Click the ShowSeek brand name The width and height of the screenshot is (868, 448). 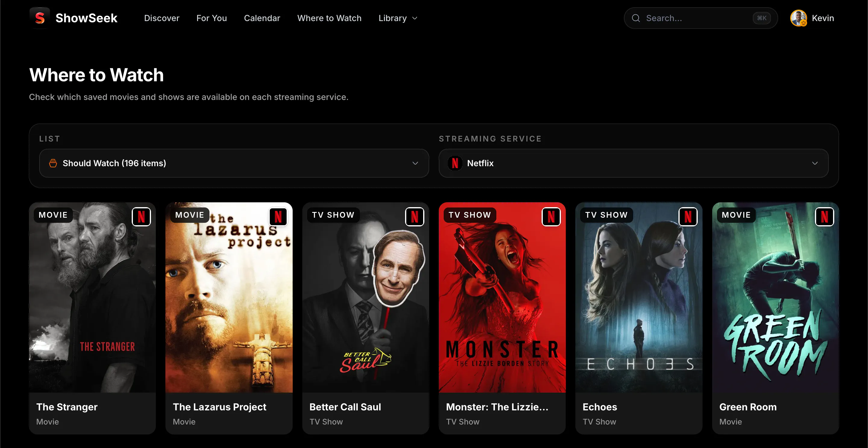[86, 18]
